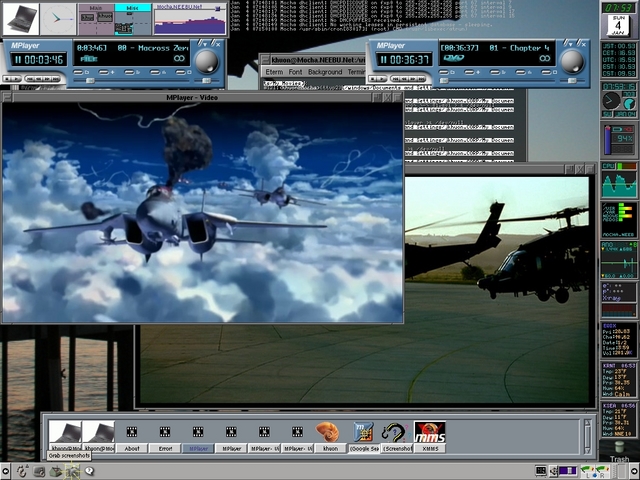This screenshot has width=640, height=480.
Task: Open the Font menu in Eterm
Action: (295, 72)
